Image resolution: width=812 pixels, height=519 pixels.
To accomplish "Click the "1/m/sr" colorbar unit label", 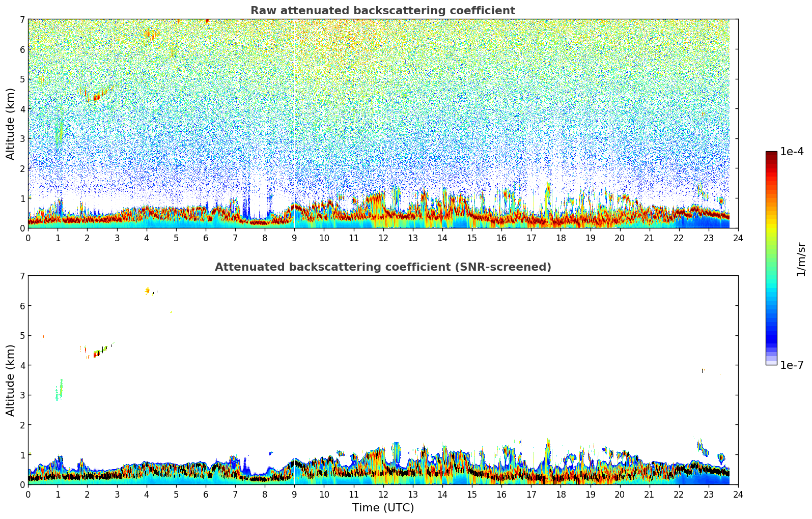I will 801,258.
